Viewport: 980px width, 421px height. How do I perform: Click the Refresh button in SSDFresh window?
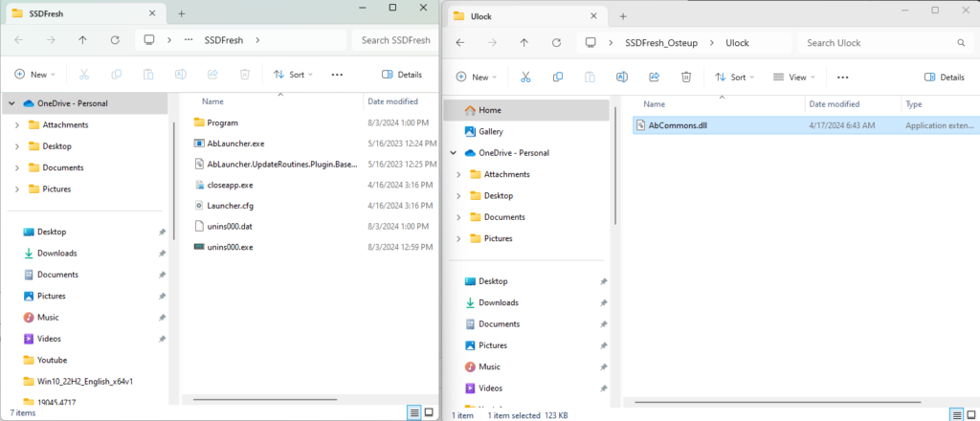[x=115, y=40]
